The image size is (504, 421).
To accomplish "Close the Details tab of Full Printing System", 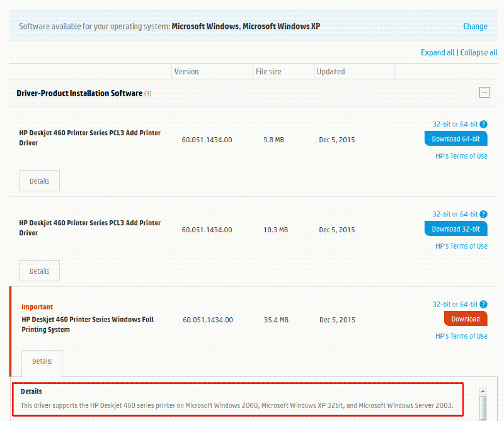I will click(42, 361).
